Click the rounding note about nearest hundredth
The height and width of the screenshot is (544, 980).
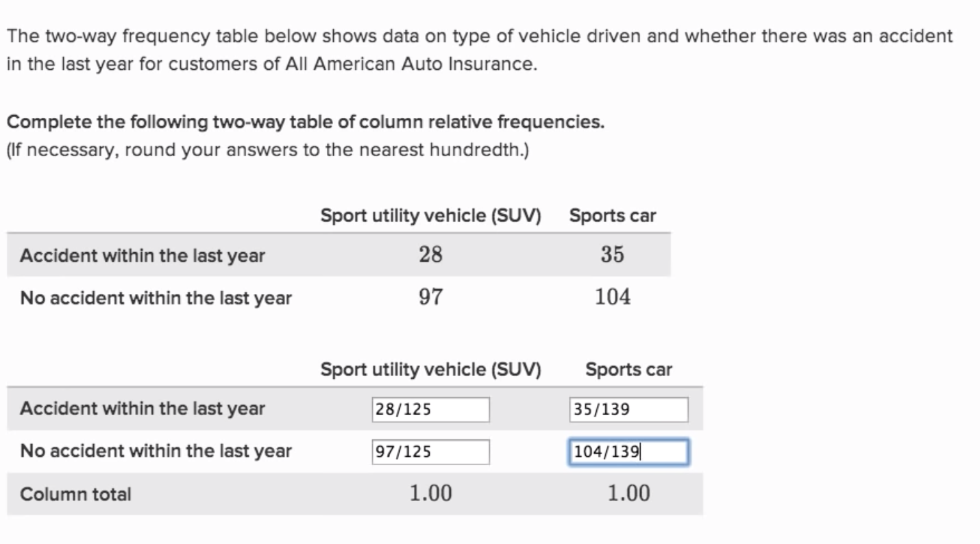268,149
